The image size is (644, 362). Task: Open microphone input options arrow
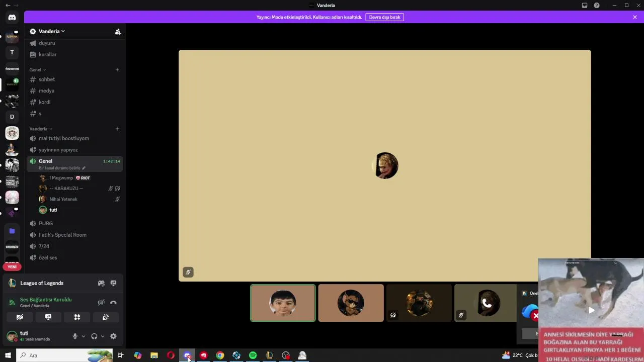(x=84, y=336)
